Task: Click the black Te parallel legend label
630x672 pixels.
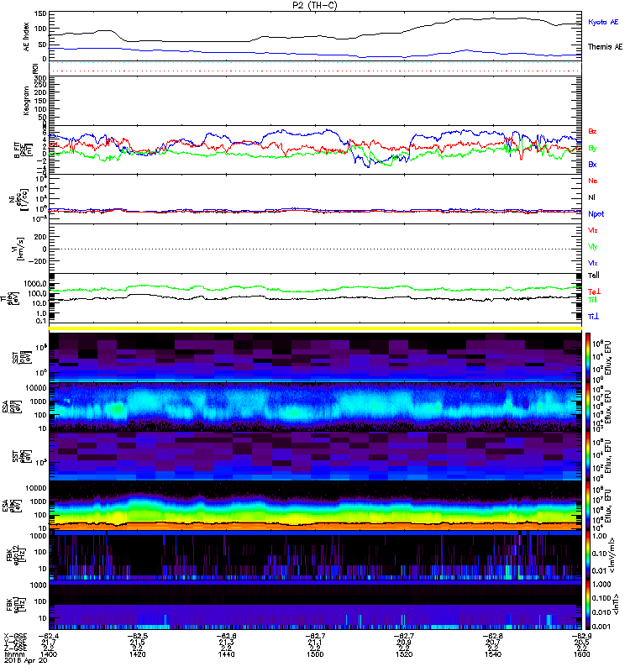Action: (x=593, y=276)
